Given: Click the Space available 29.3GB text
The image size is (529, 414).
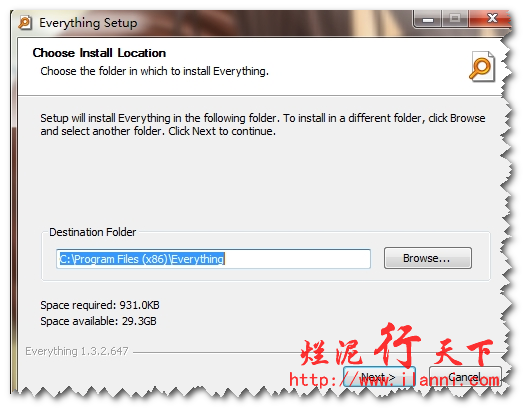Looking at the screenshot, I should pyautogui.click(x=98, y=321).
